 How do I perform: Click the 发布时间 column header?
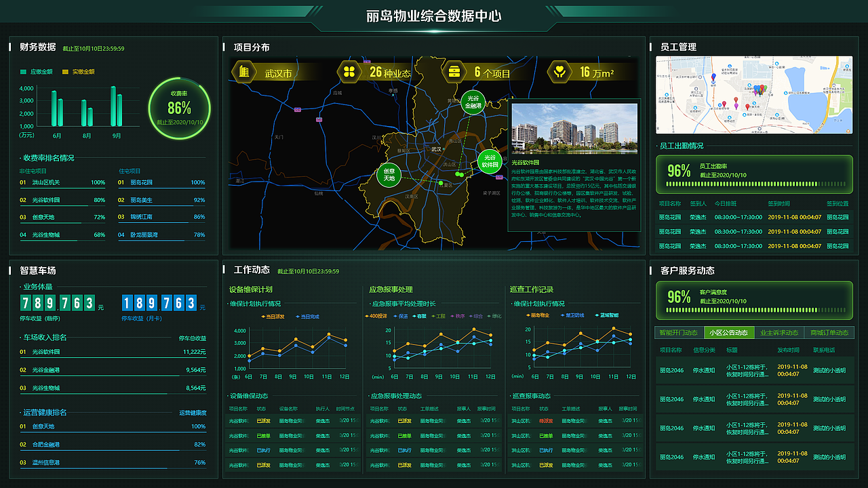point(787,350)
